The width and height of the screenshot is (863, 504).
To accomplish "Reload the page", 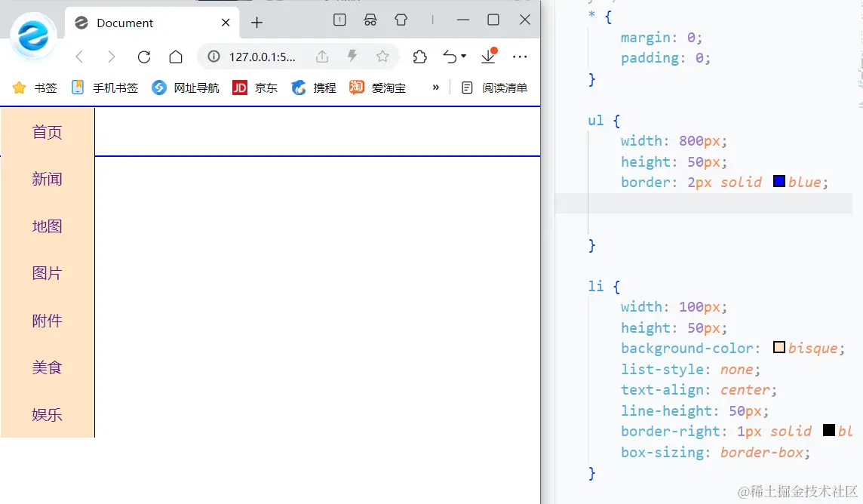I will (144, 57).
